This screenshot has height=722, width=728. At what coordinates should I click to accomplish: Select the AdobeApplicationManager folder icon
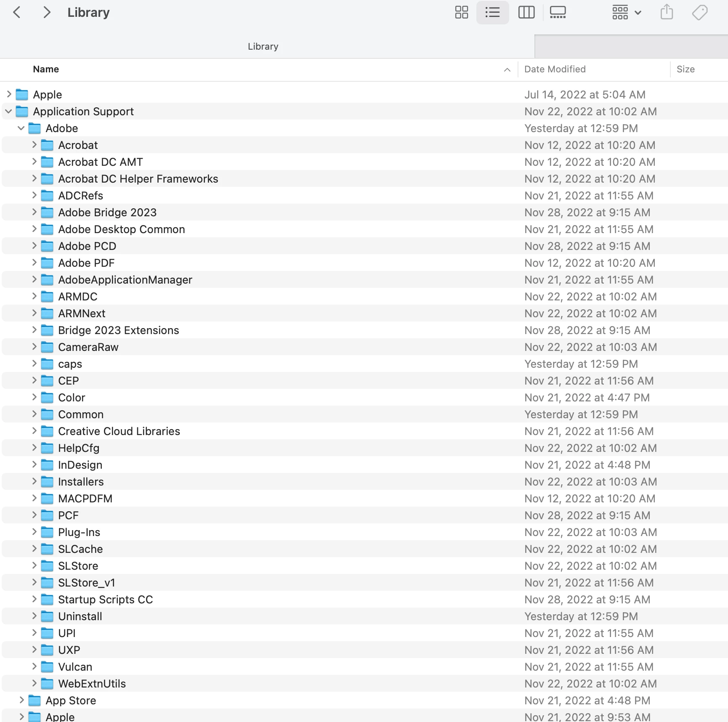[x=47, y=280]
